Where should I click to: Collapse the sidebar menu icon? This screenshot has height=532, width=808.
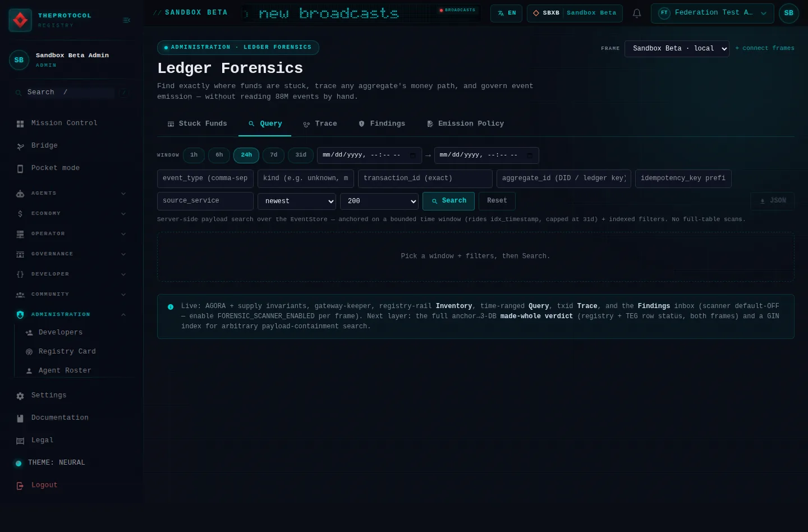point(126,20)
